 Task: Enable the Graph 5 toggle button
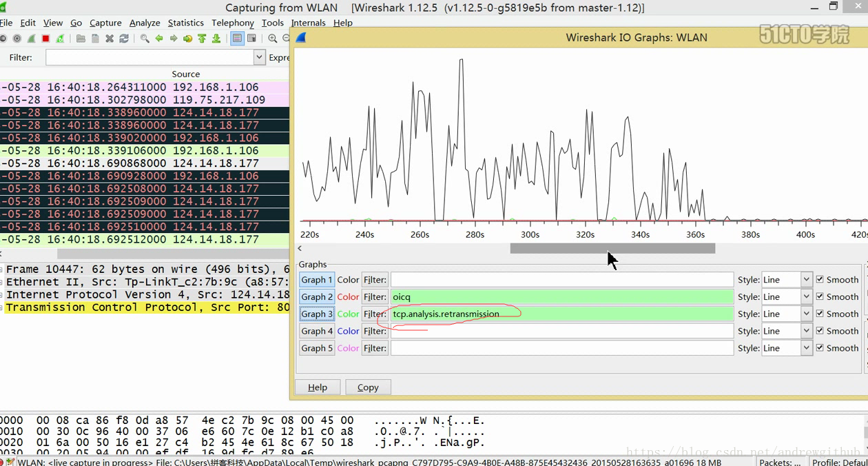317,348
